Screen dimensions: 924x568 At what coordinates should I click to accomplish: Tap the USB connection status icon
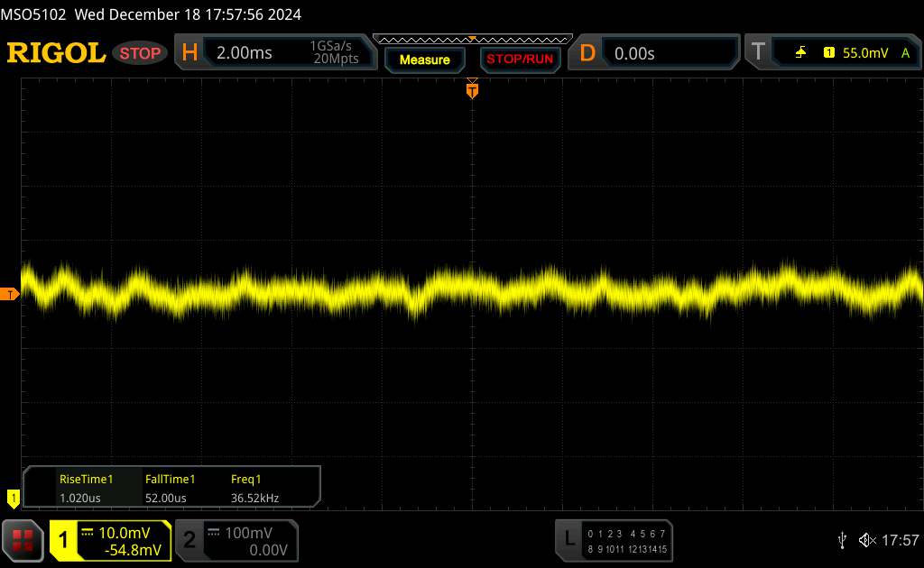[842, 539]
